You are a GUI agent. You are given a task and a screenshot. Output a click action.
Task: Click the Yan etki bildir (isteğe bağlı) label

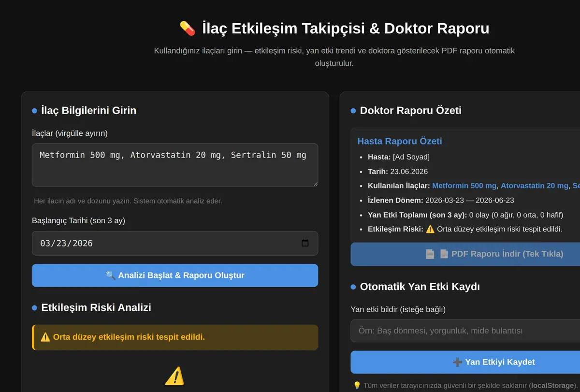(x=398, y=309)
